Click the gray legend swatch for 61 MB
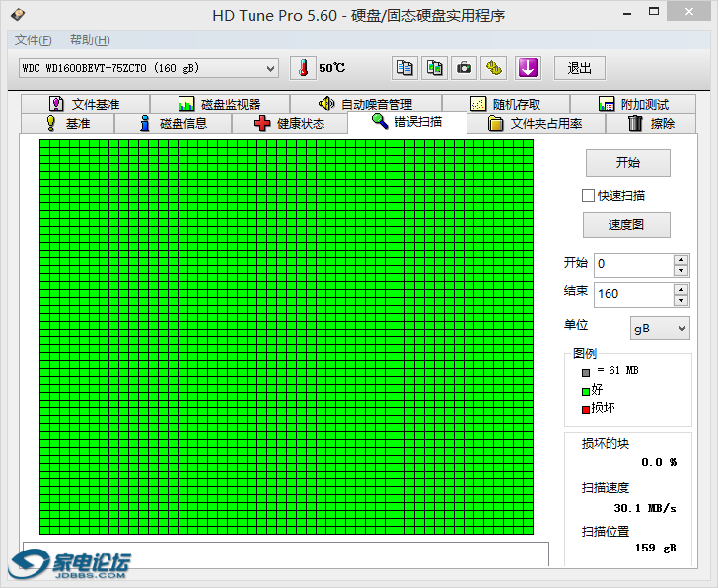Viewport: 718px width, 588px height. click(586, 373)
